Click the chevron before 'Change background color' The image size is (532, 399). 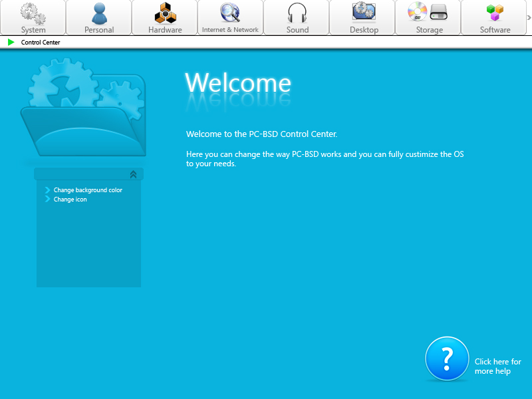48,190
